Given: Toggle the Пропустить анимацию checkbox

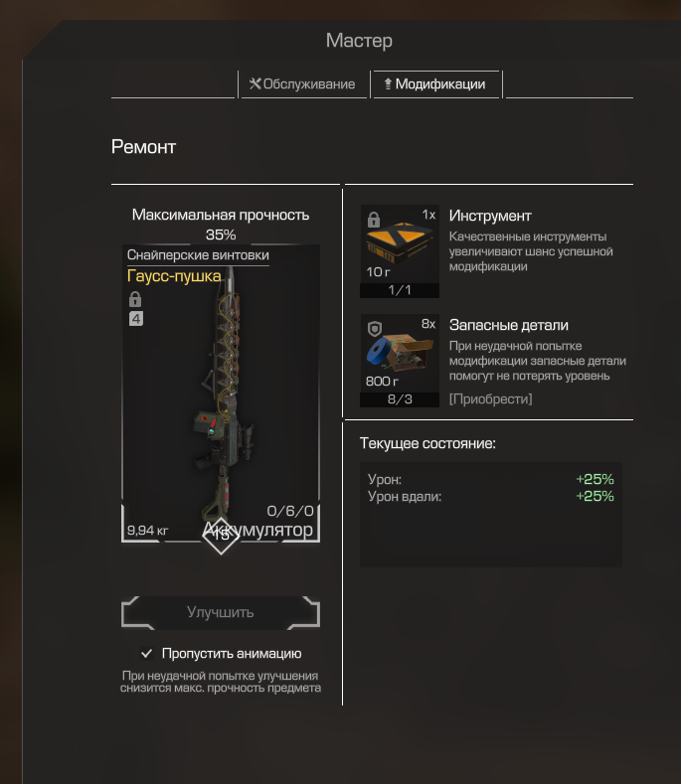Looking at the screenshot, I should click(x=146, y=653).
